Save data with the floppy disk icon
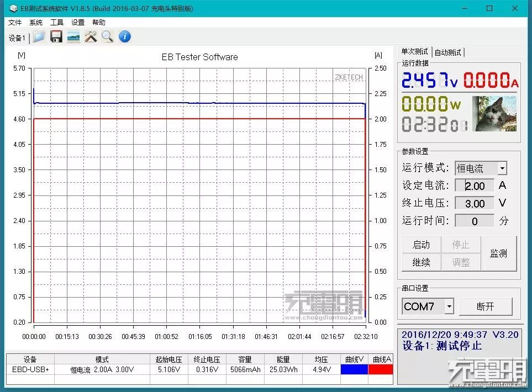532x392 pixels. [56, 36]
